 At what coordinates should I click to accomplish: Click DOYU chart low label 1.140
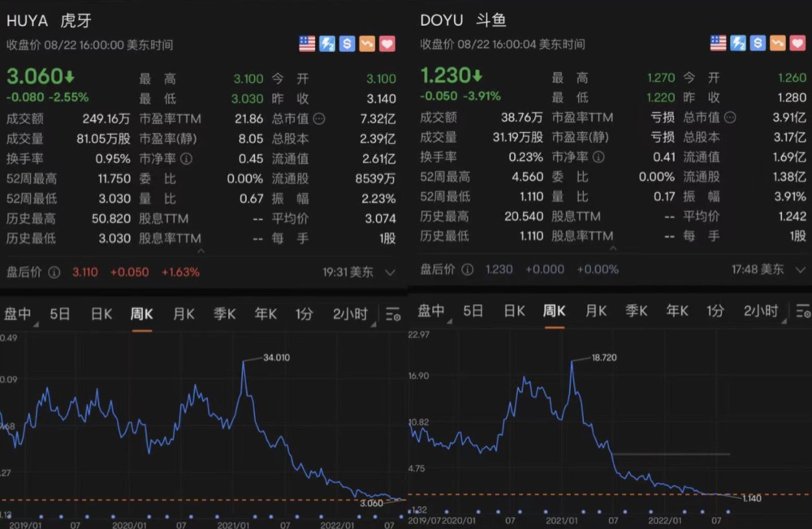(751, 498)
